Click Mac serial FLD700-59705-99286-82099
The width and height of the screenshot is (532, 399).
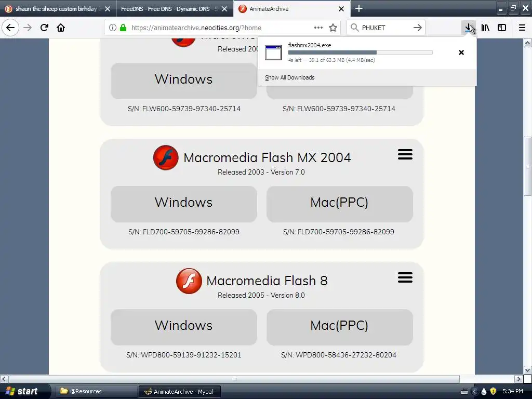[x=339, y=232]
